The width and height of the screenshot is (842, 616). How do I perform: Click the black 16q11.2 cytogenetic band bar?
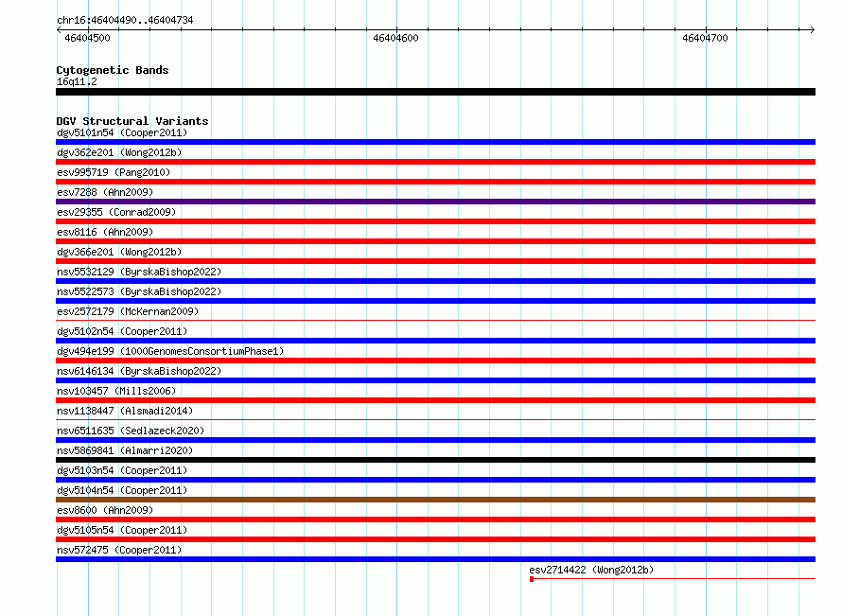pyautogui.click(x=435, y=92)
